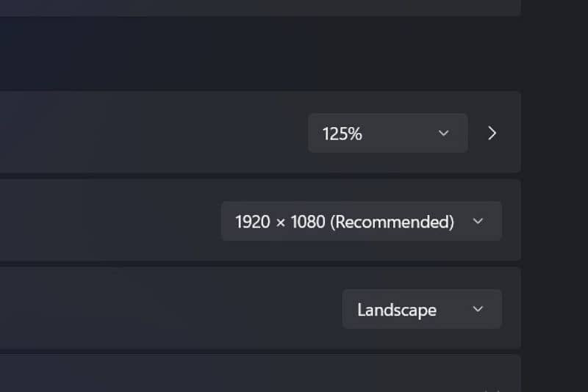Click the 1920 number in the resolution box
Image resolution: width=588 pixels, height=392 pixels.
pyautogui.click(x=252, y=222)
